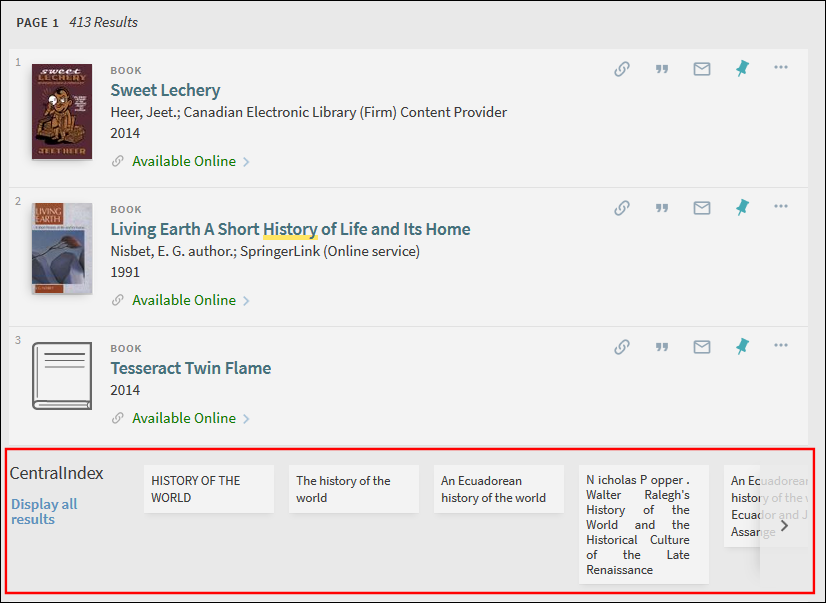Open citation for Sweet Lechery
826x603 pixels.
(661, 69)
